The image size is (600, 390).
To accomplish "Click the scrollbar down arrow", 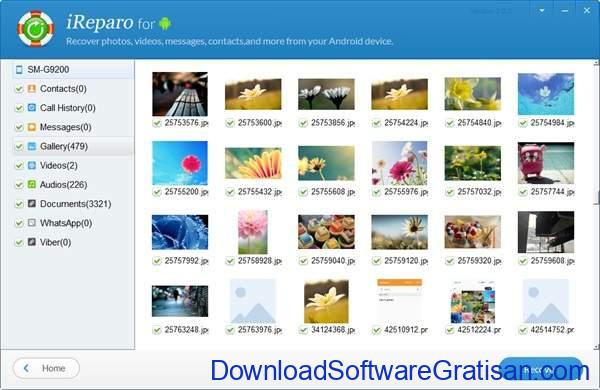I will [597, 346].
